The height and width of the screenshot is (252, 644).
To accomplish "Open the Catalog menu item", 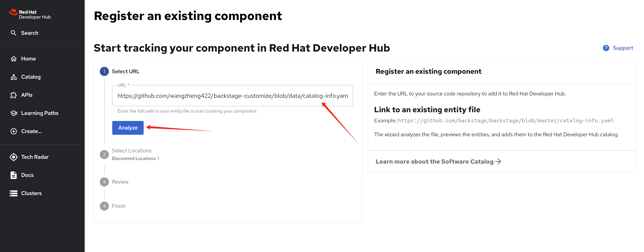I will [31, 77].
